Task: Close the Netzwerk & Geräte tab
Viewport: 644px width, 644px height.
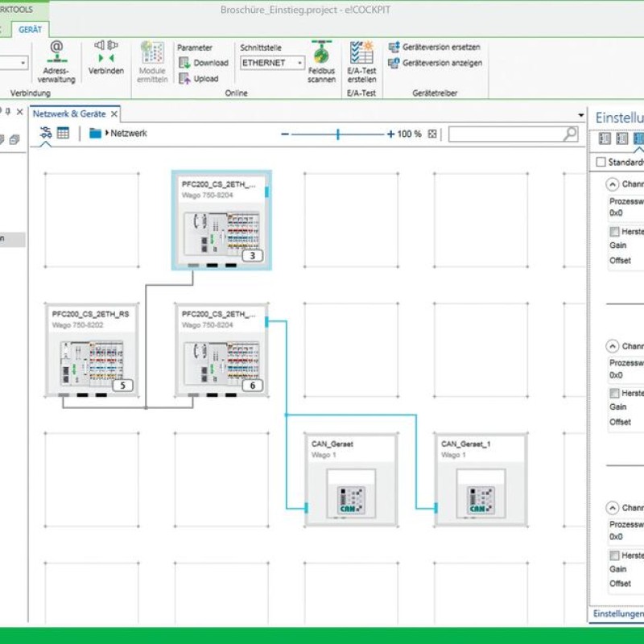Action: click(x=114, y=114)
